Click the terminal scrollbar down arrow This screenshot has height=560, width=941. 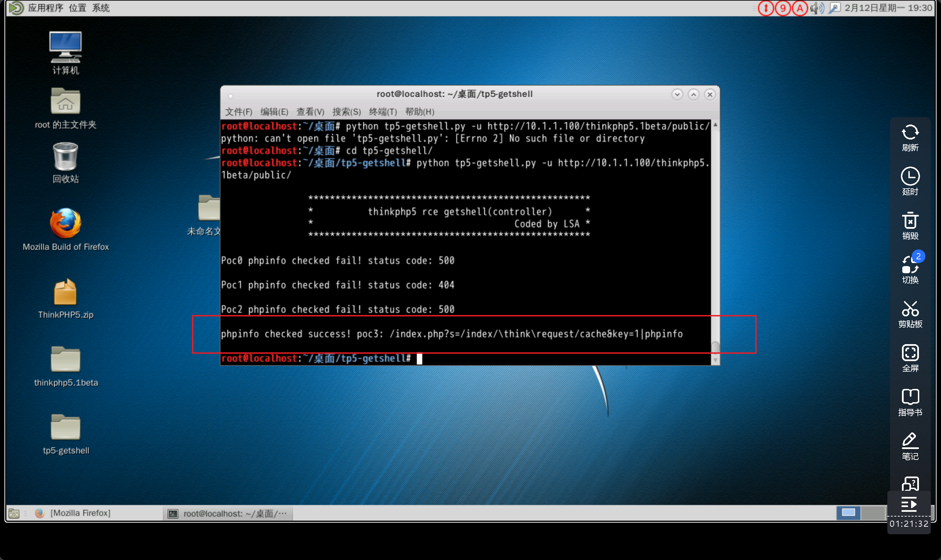(715, 360)
